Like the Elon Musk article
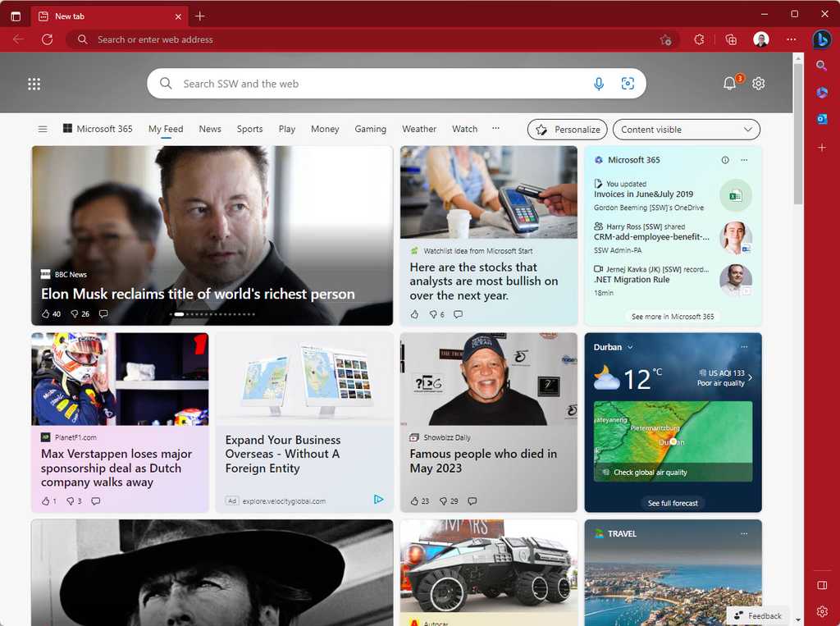The height and width of the screenshot is (626, 840). (x=47, y=313)
